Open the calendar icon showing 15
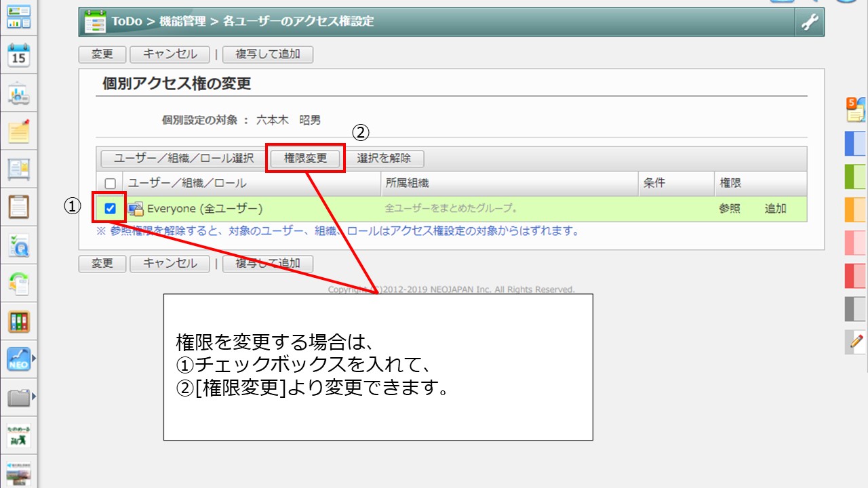868x488 pixels. coord(19,55)
